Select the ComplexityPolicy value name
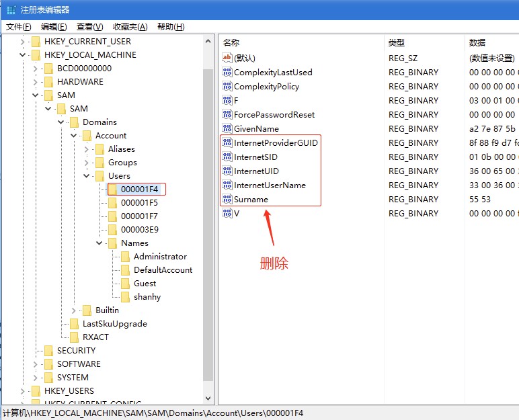Screen dimensions: 519x420 [266, 87]
